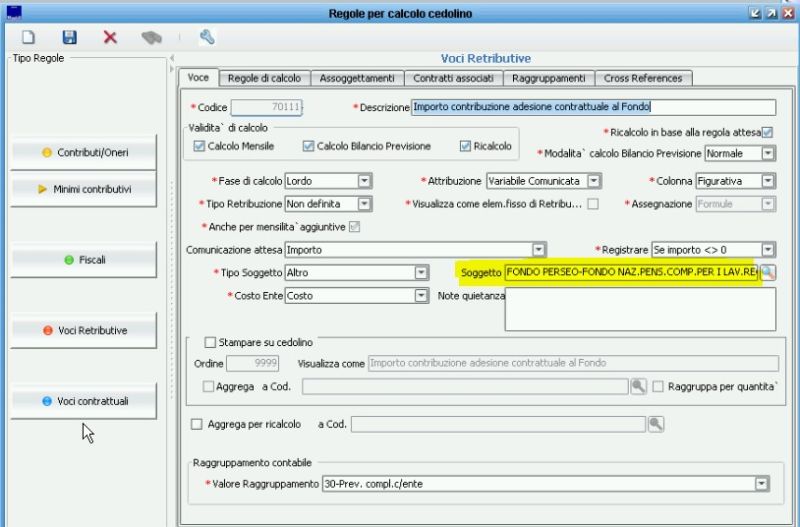Click the red X delete icon
800x527 pixels.
click(x=110, y=37)
